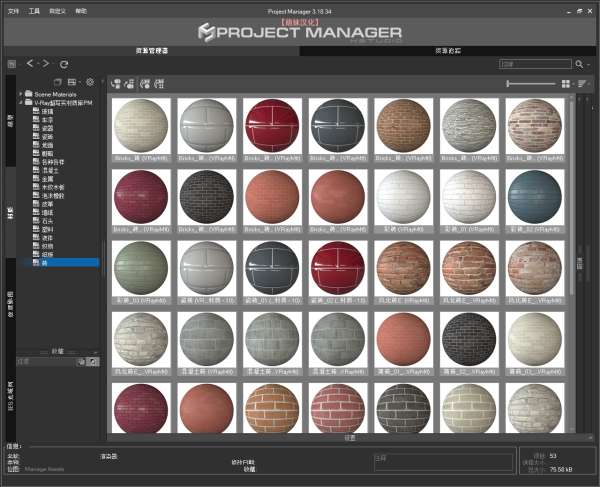
Task: Go back with the left arrow icon
Action: [30, 64]
